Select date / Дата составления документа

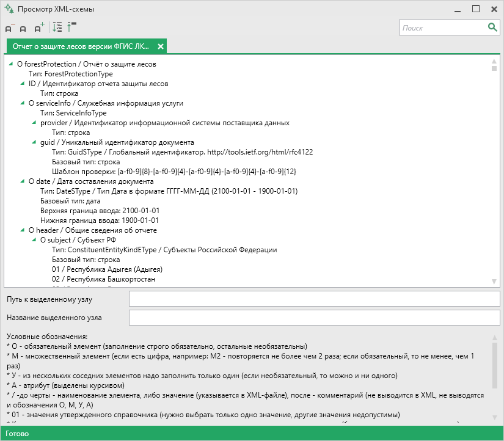point(91,181)
